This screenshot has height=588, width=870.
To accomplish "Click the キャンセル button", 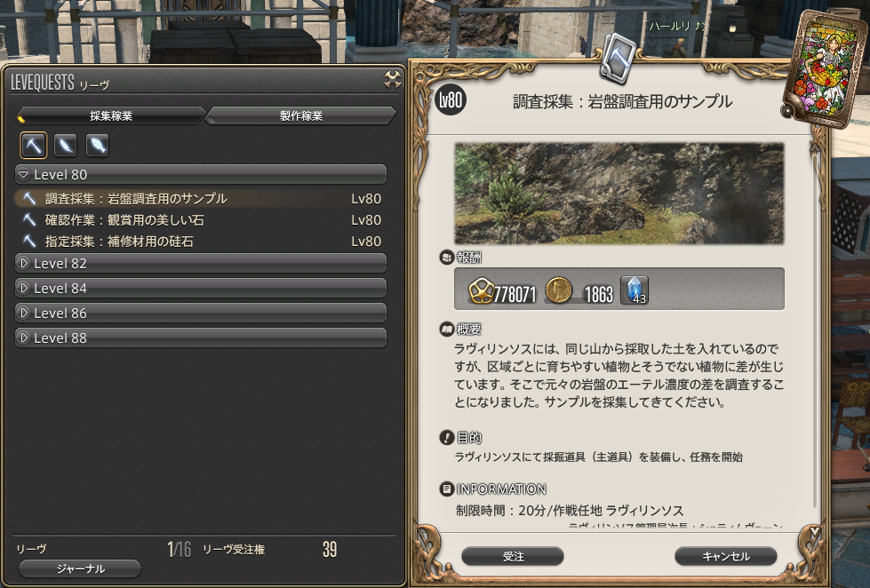I will pos(726,556).
